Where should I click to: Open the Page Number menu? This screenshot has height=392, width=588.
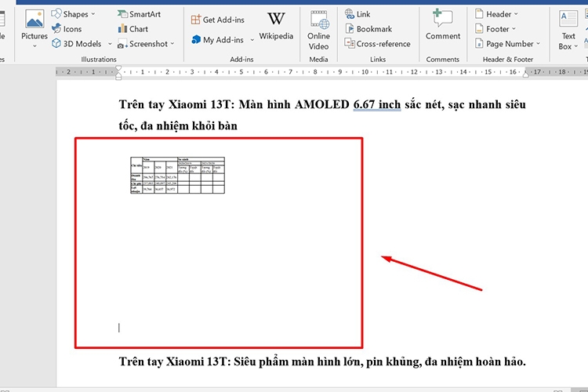click(x=507, y=44)
